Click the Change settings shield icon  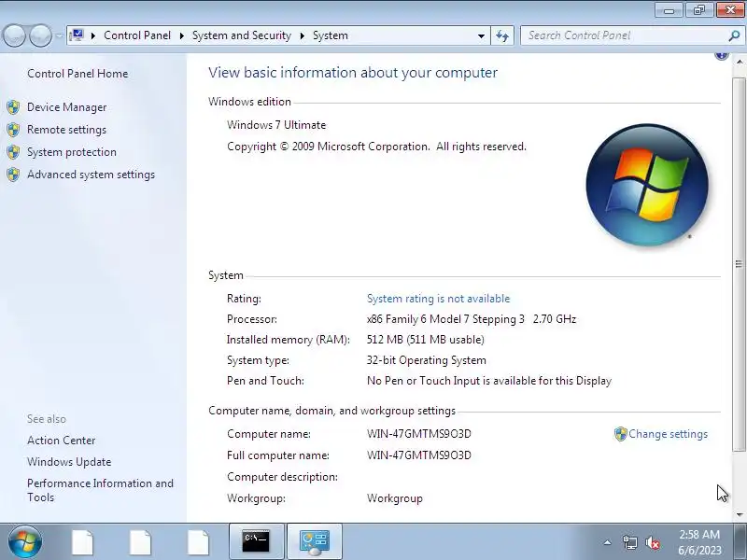tap(620, 434)
